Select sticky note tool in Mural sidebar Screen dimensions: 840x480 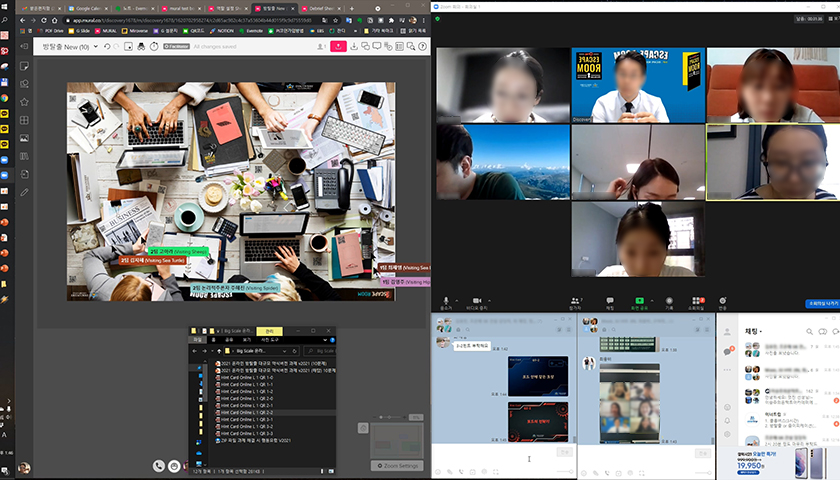point(24,66)
